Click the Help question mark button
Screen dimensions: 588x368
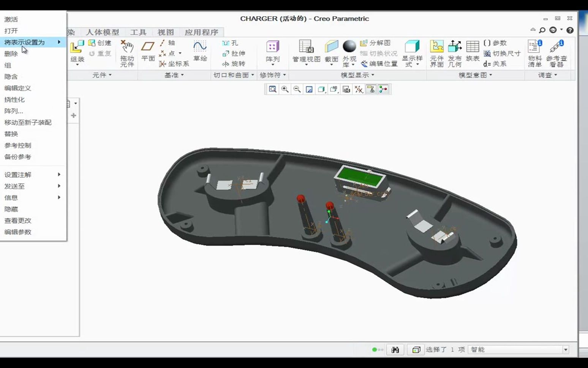[x=570, y=30]
